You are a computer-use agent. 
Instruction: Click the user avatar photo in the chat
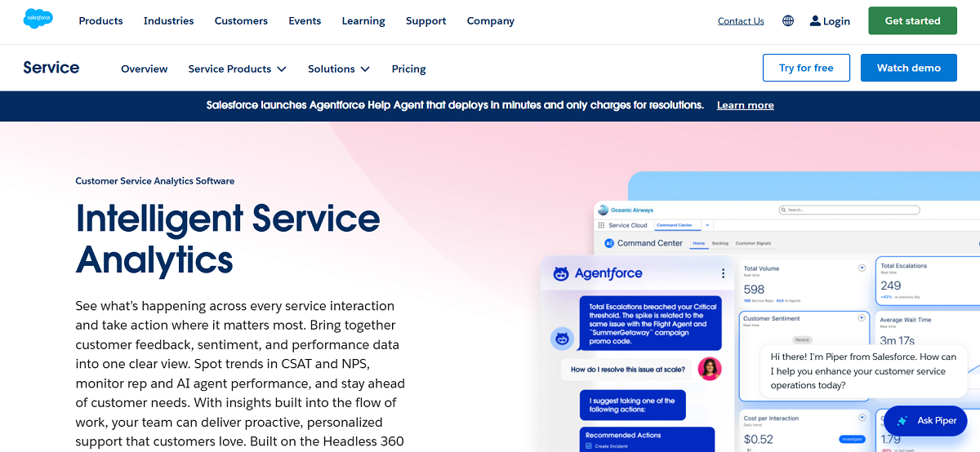tap(710, 369)
